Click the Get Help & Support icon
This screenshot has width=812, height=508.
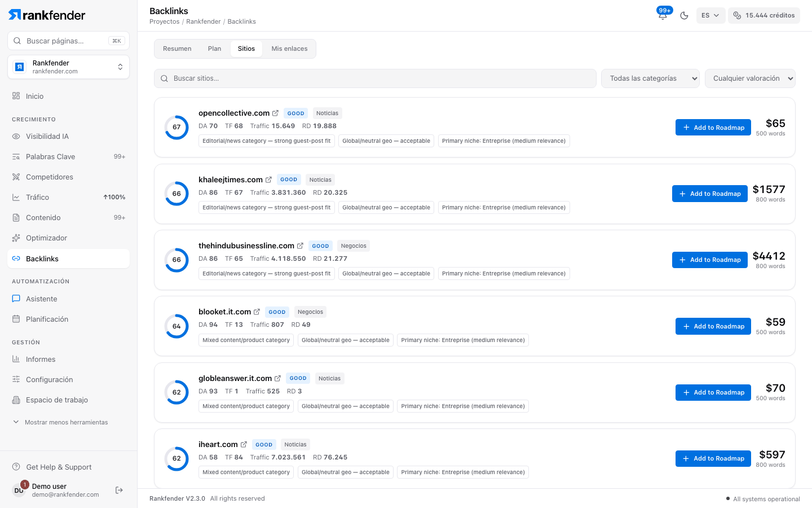[16, 467]
